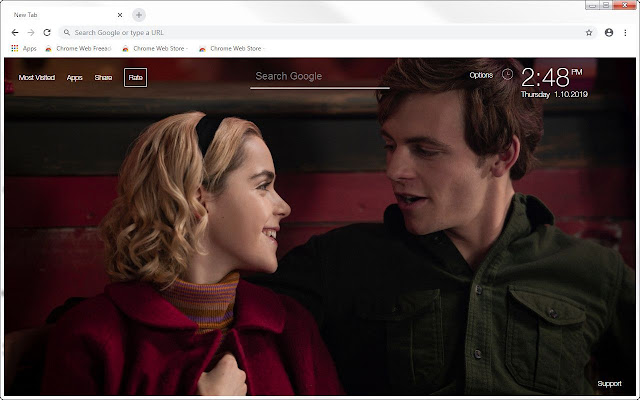
Task: Open the Chrome Web Freeaddon bookmark
Action: click(78, 49)
